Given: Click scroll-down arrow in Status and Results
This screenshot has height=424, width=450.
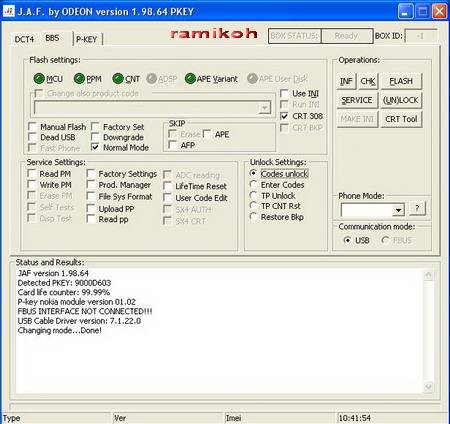Looking at the screenshot, I should click(x=428, y=387).
